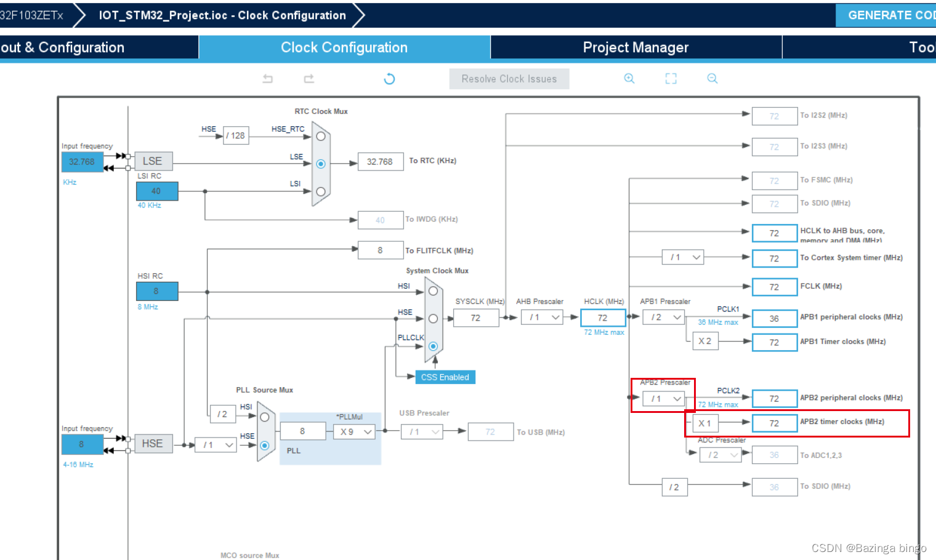This screenshot has width=936, height=560.
Task: Click the To RTC (KHz) value field
Action: tap(381, 162)
